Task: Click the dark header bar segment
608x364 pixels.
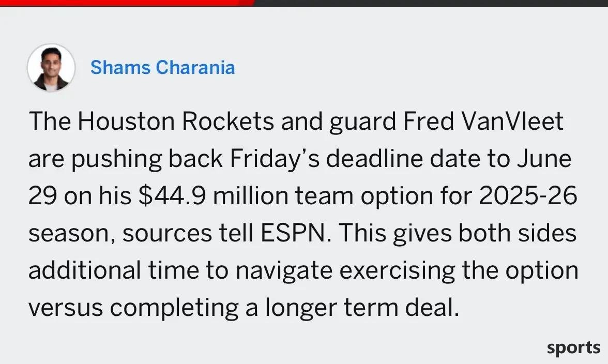Action: pyautogui.click(x=430, y=3)
